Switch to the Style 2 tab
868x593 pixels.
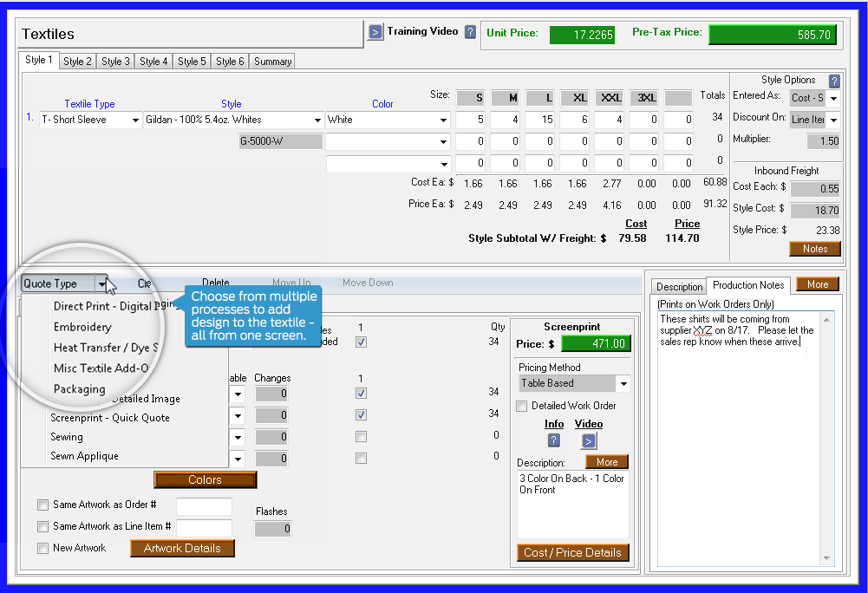pos(78,62)
